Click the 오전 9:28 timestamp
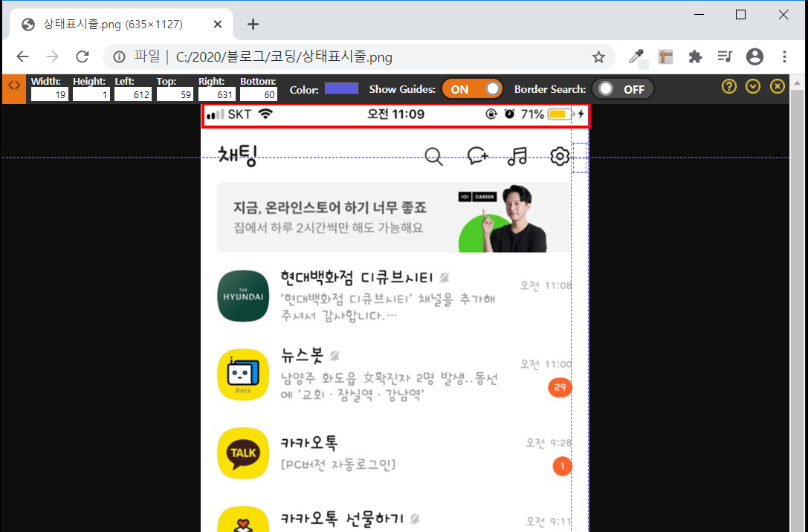The height and width of the screenshot is (532, 808). point(549,443)
